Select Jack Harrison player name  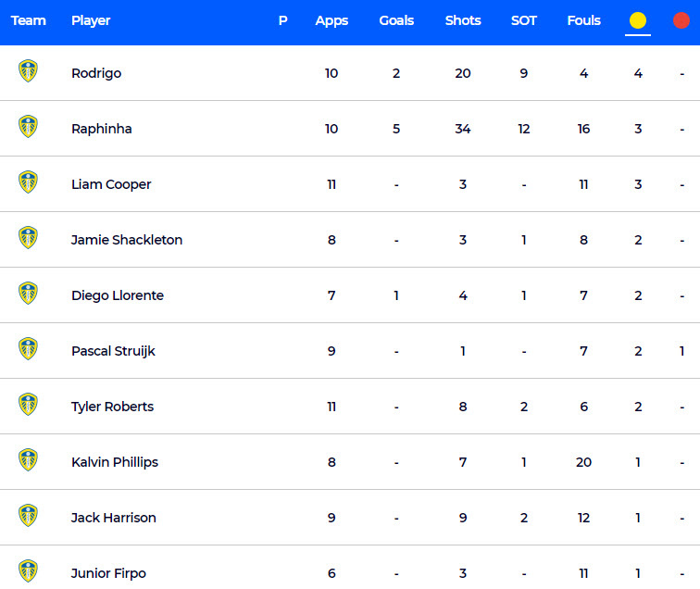tap(113, 518)
